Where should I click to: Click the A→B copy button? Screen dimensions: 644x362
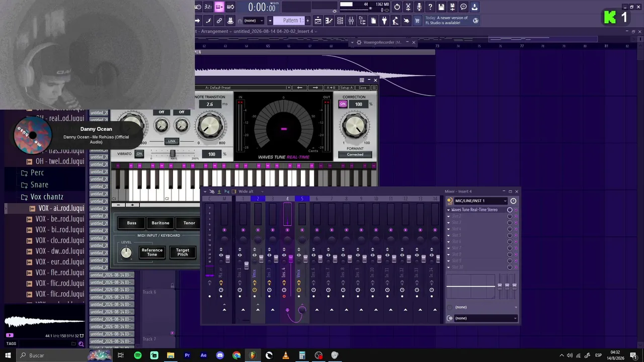pyautogui.click(x=331, y=88)
